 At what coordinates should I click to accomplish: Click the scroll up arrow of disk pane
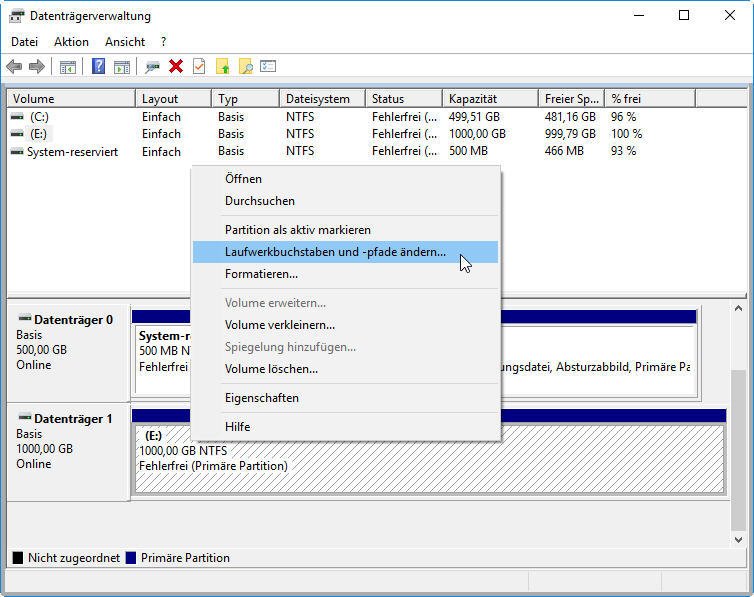point(738,309)
